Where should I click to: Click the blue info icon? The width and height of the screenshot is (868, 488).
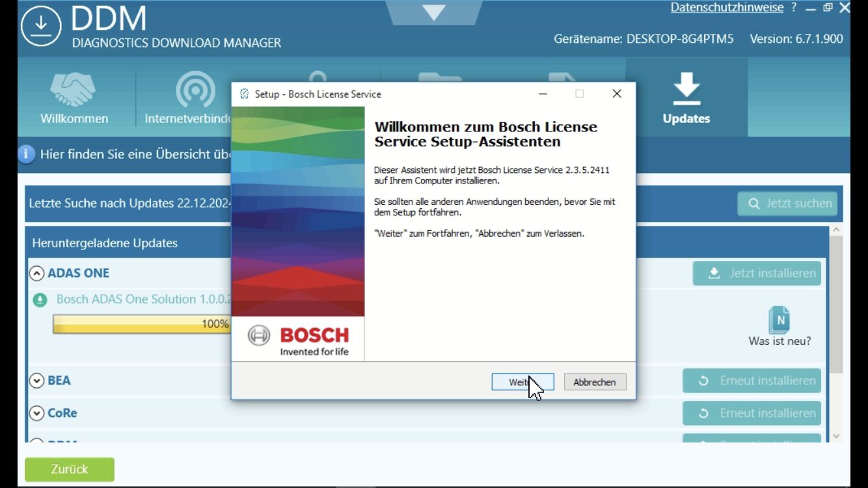click(26, 154)
